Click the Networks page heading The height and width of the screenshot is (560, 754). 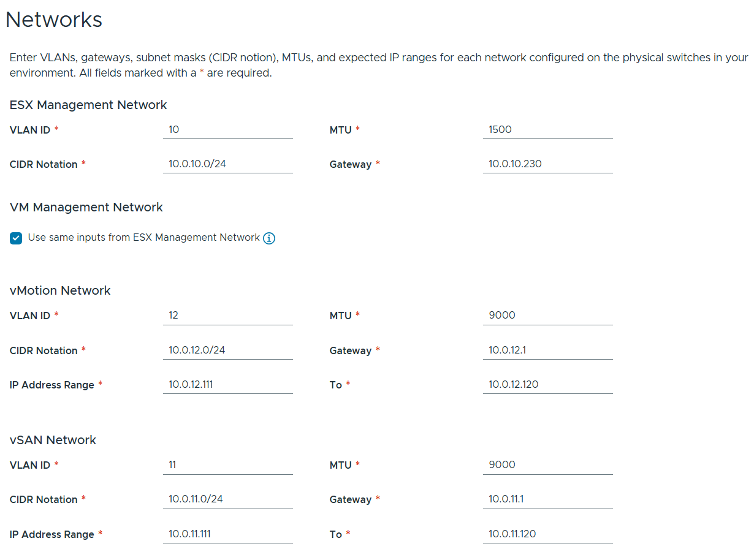[54, 20]
